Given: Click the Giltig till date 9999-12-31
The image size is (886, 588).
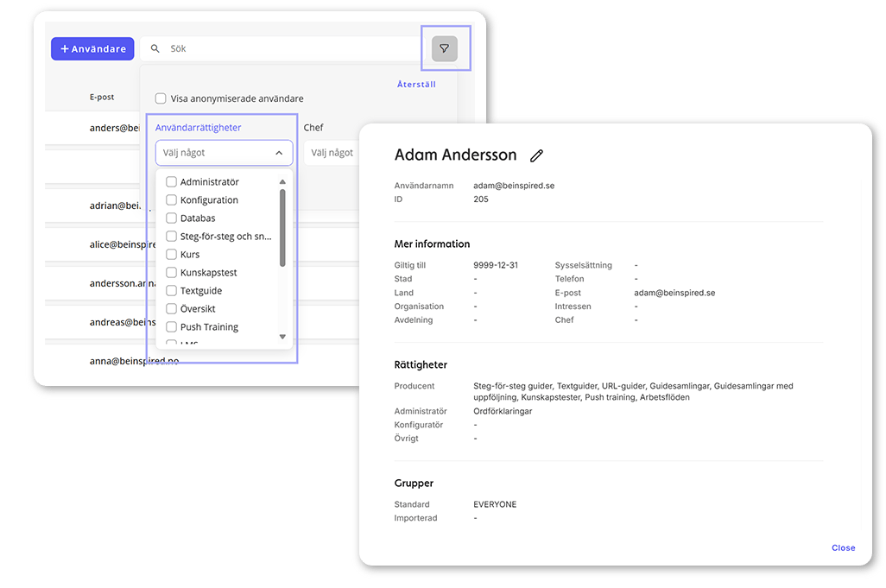Looking at the screenshot, I should point(496,265).
